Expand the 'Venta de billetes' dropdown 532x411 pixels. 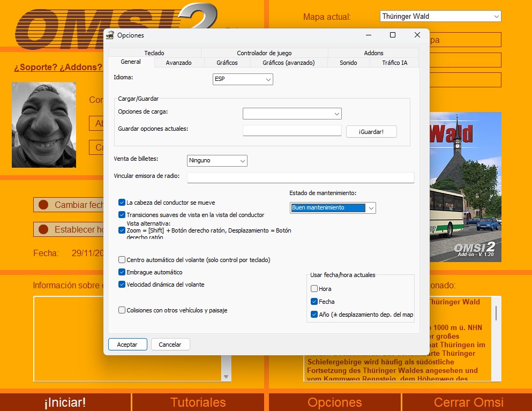217,160
